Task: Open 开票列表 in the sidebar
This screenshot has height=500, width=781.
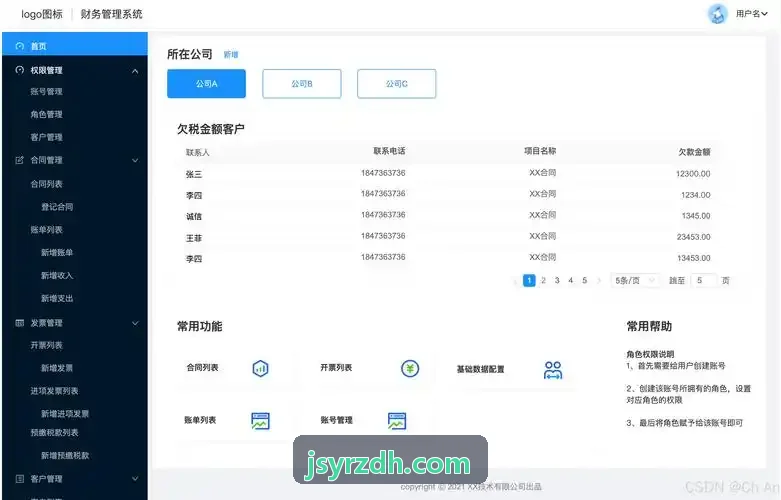Action: 46,345
